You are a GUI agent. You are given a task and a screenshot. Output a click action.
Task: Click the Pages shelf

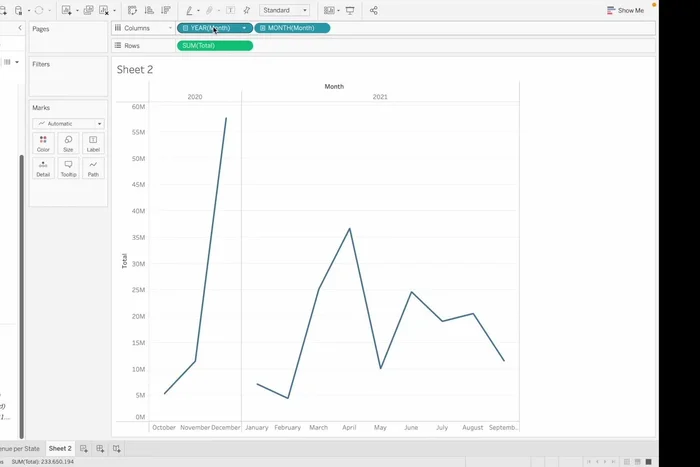tap(68, 37)
